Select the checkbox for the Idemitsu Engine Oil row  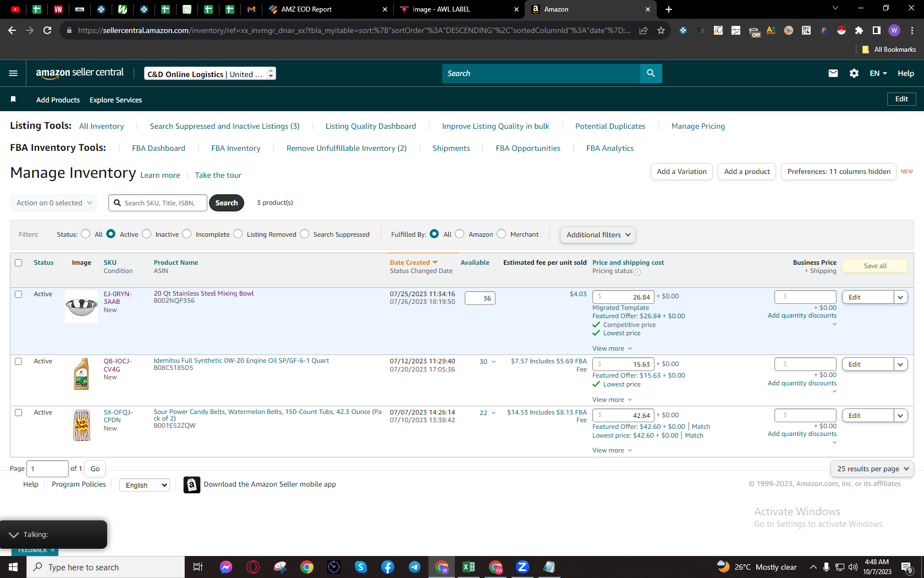(x=18, y=361)
